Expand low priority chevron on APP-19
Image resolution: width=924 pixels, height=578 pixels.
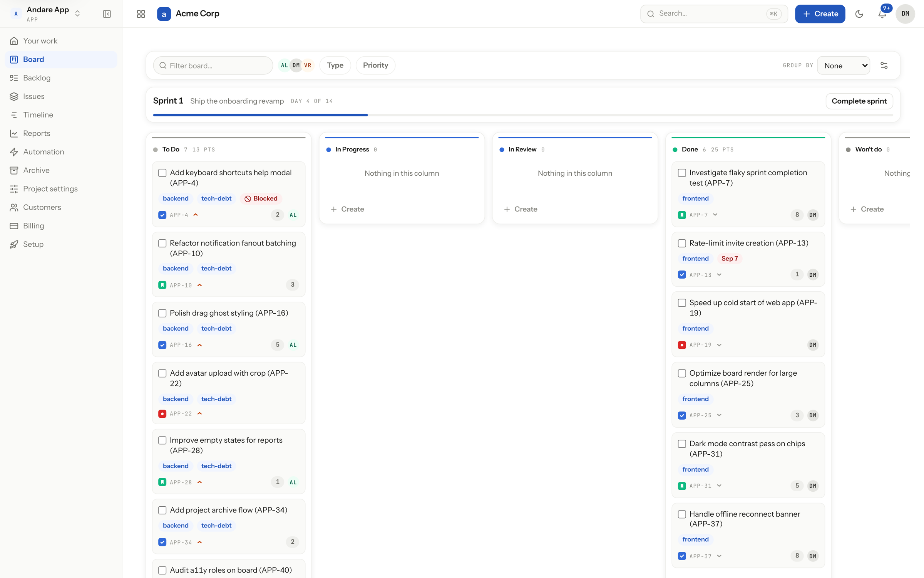coord(719,345)
